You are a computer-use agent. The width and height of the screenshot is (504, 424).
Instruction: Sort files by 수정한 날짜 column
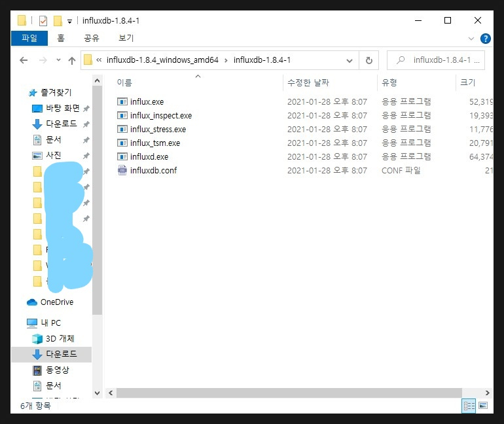tap(308, 83)
